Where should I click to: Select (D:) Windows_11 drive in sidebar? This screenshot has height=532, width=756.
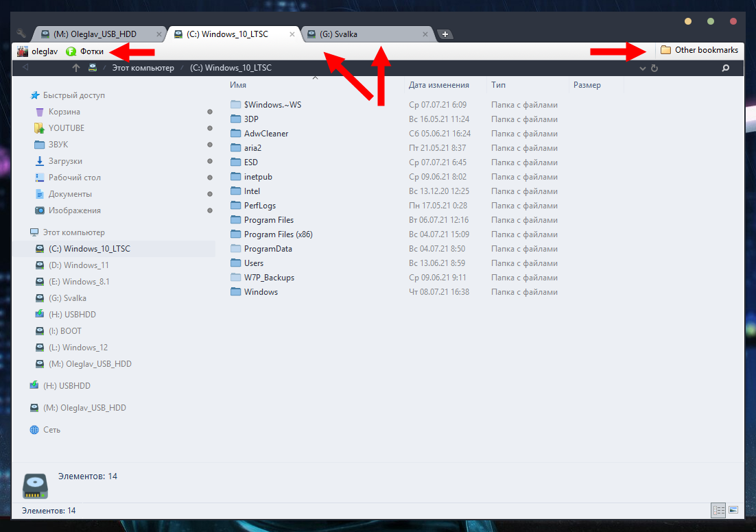click(78, 265)
